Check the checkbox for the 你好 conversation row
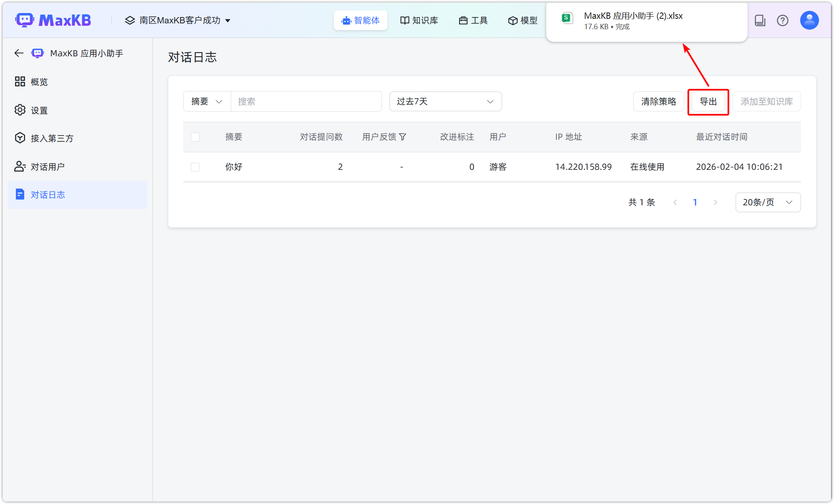This screenshot has height=504, width=834. 195,166
